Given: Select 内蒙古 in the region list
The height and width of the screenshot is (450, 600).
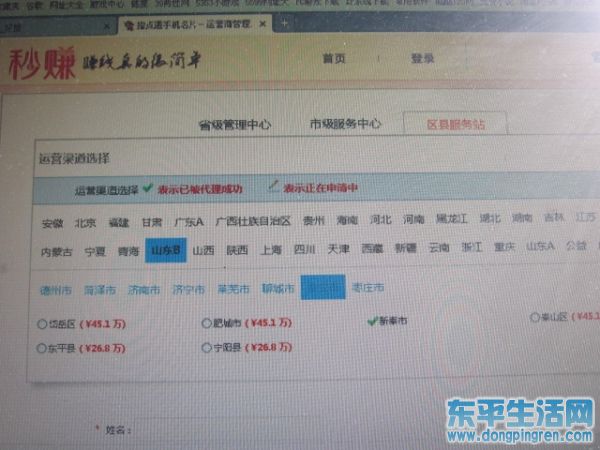Looking at the screenshot, I should (x=57, y=251).
